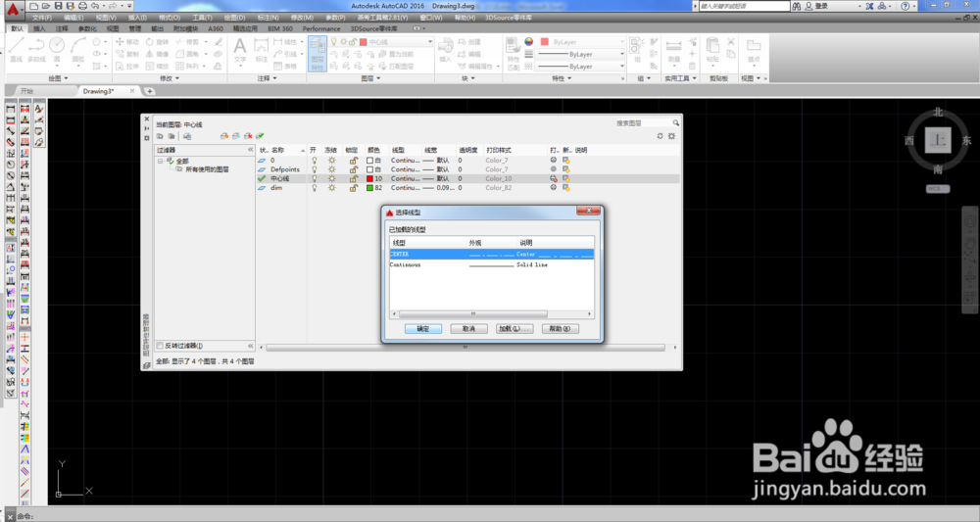
Task: Click the green color swatch of dim layer
Action: pos(370,187)
